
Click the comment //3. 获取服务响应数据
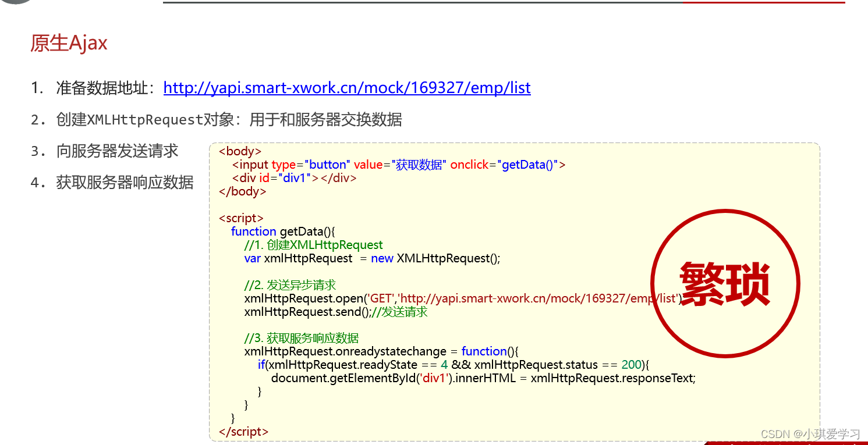pyautogui.click(x=302, y=338)
